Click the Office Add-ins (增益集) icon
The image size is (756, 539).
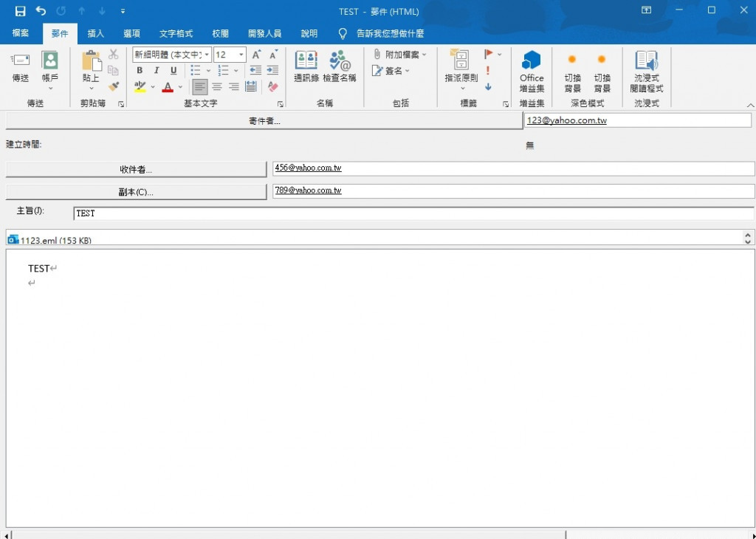[532, 61]
